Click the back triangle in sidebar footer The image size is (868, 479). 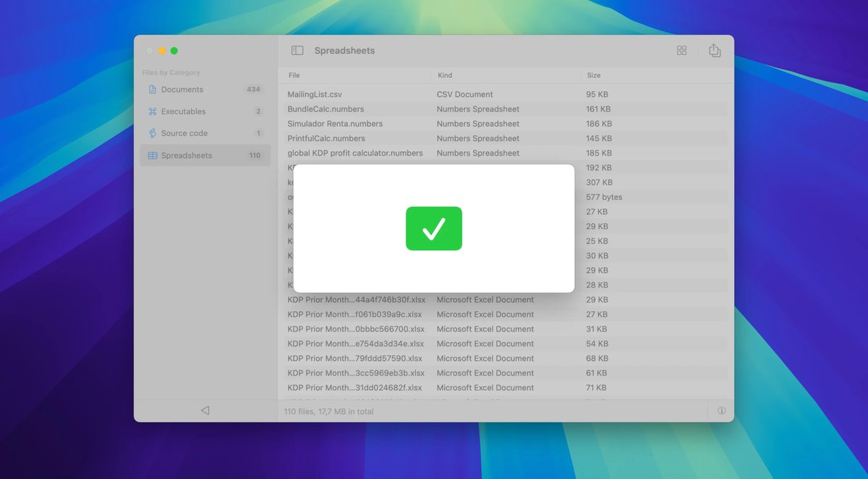tap(205, 410)
